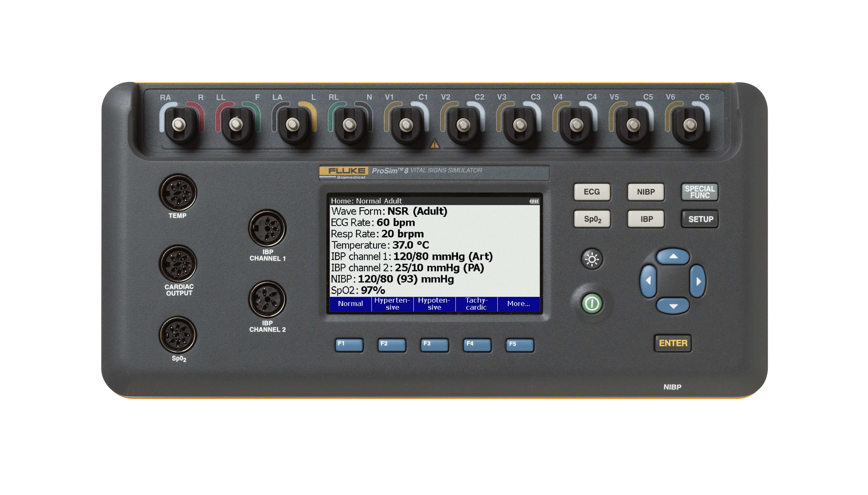Click the ProSim 8 Vital Signs Simulator label

point(427,170)
